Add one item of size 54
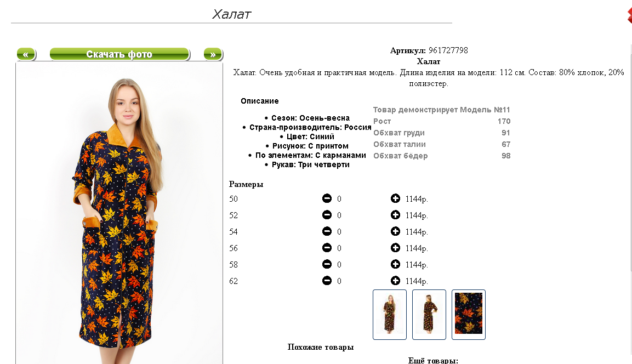 (395, 231)
